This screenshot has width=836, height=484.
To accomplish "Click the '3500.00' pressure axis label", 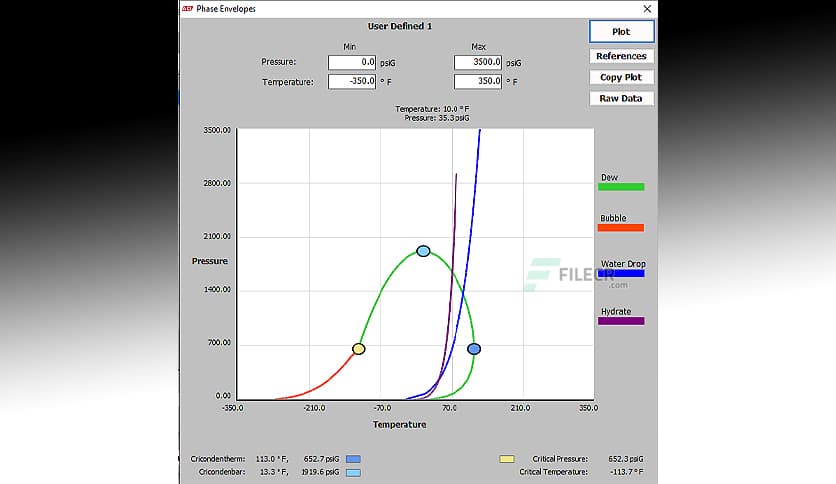I will [x=217, y=130].
